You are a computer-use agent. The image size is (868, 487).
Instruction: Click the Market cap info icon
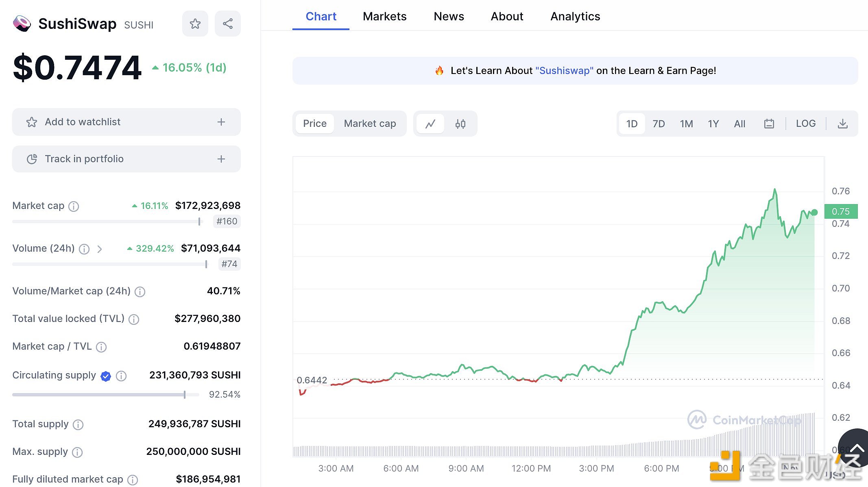[74, 206]
